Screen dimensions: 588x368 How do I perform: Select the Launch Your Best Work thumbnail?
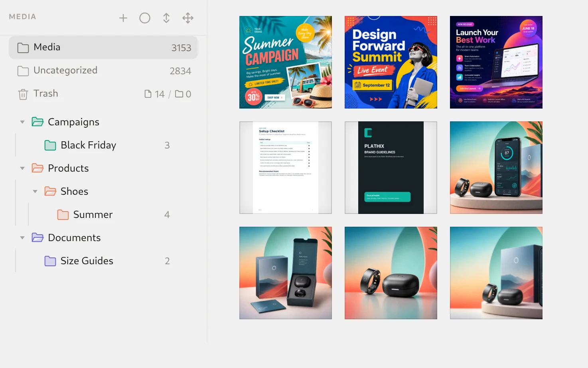[x=496, y=62]
